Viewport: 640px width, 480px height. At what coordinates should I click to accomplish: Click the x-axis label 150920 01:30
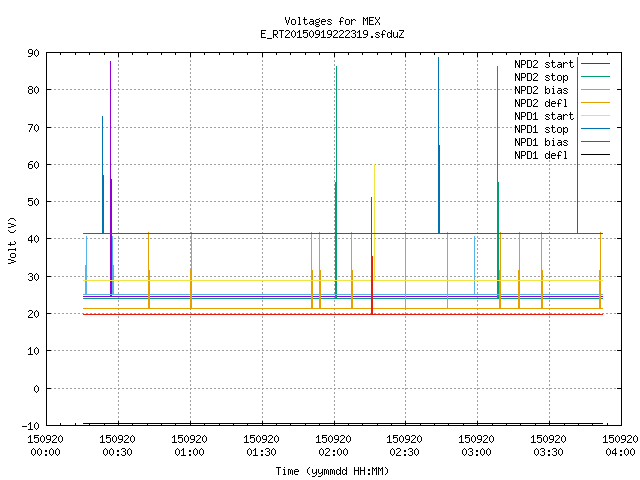[x=261, y=446]
